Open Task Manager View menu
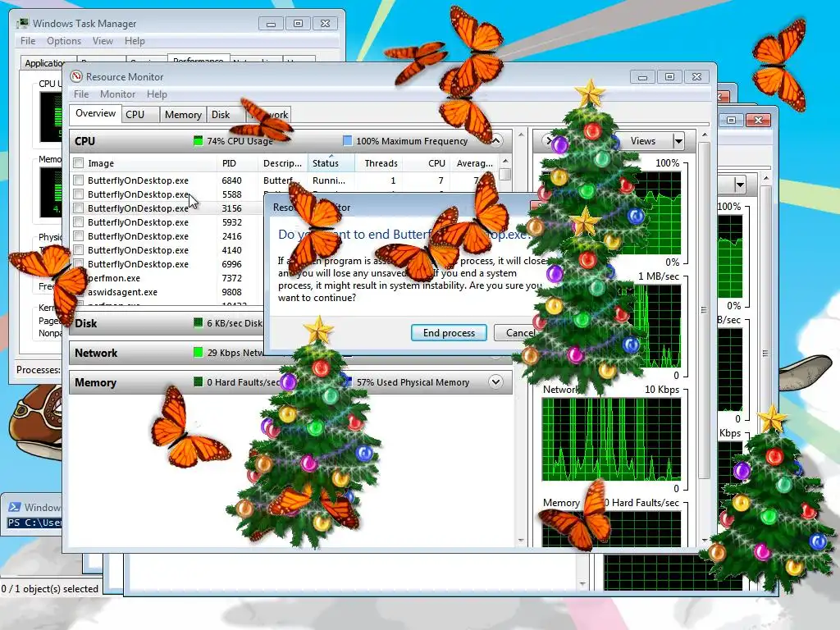This screenshot has width=840, height=630. [x=103, y=41]
